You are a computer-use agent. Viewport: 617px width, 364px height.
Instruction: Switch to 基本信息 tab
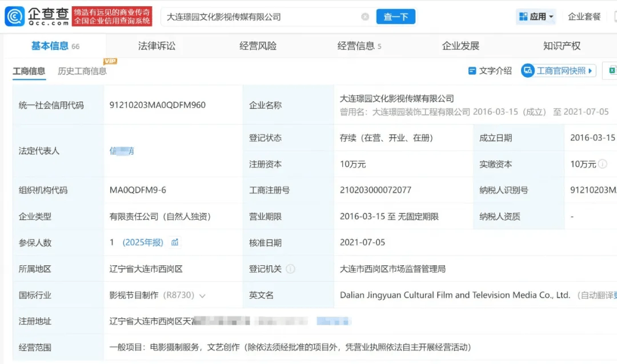coord(55,46)
